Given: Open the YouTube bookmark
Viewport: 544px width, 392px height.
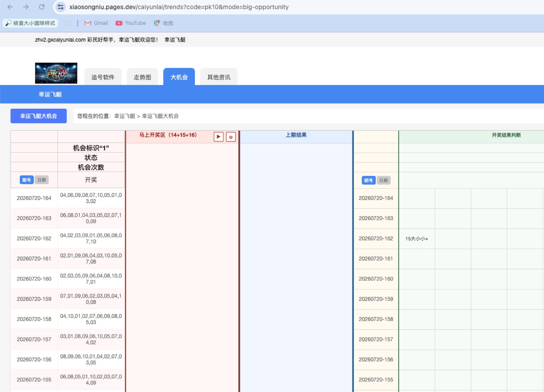Looking at the screenshot, I should pyautogui.click(x=131, y=23).
